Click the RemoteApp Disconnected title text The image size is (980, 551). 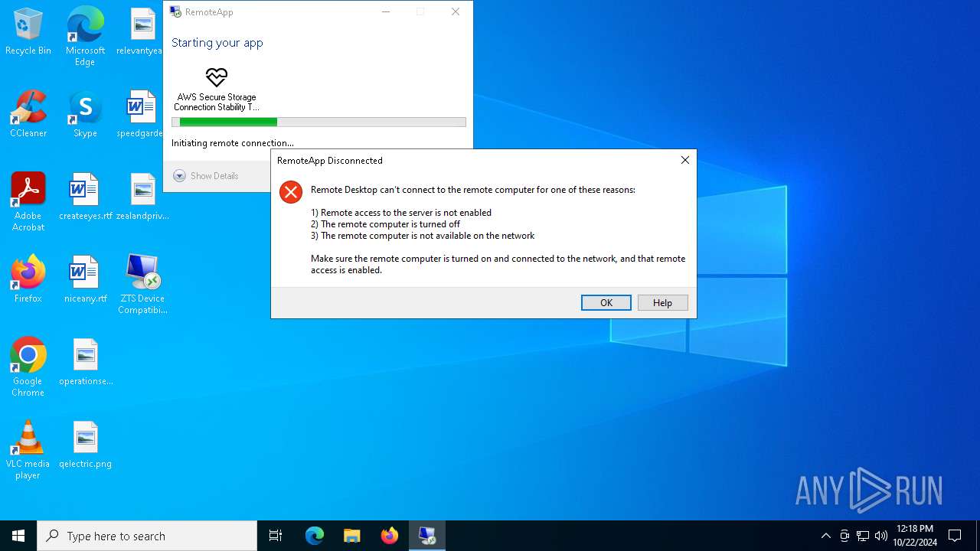point(330,161)
